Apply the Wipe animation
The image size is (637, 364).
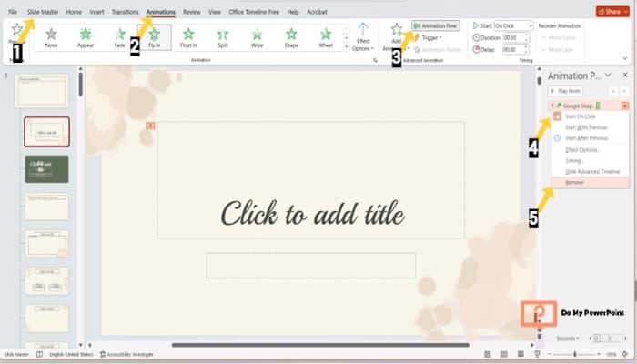257,37
